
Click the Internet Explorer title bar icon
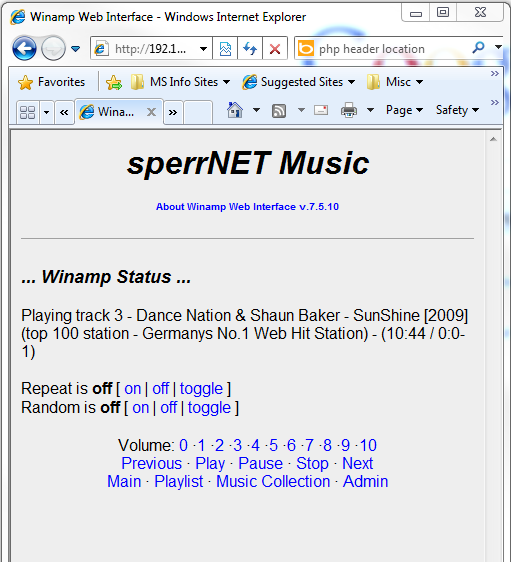coord(18,17)
